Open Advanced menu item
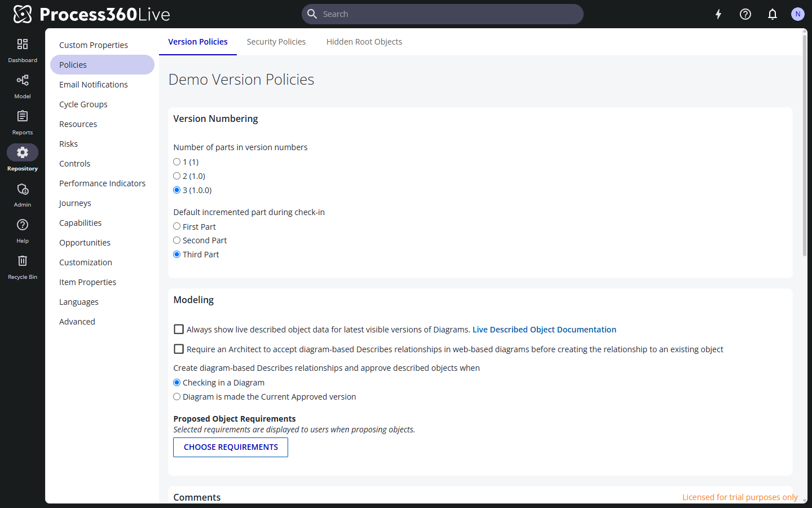 coord(102,322)
